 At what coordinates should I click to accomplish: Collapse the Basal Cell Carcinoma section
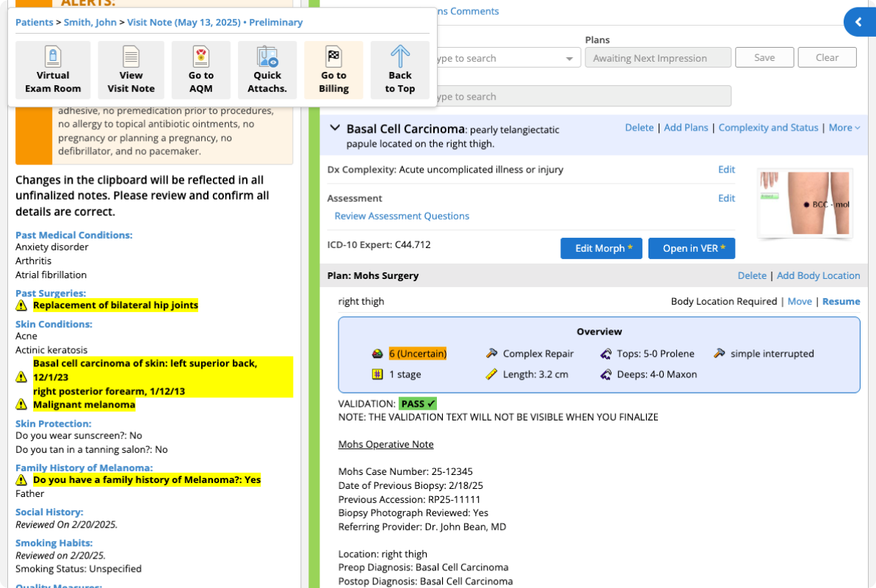335,128
